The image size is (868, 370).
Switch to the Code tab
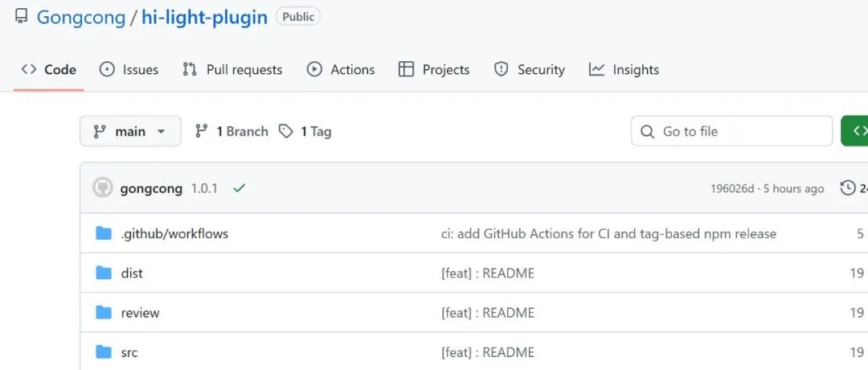[49, 70]
